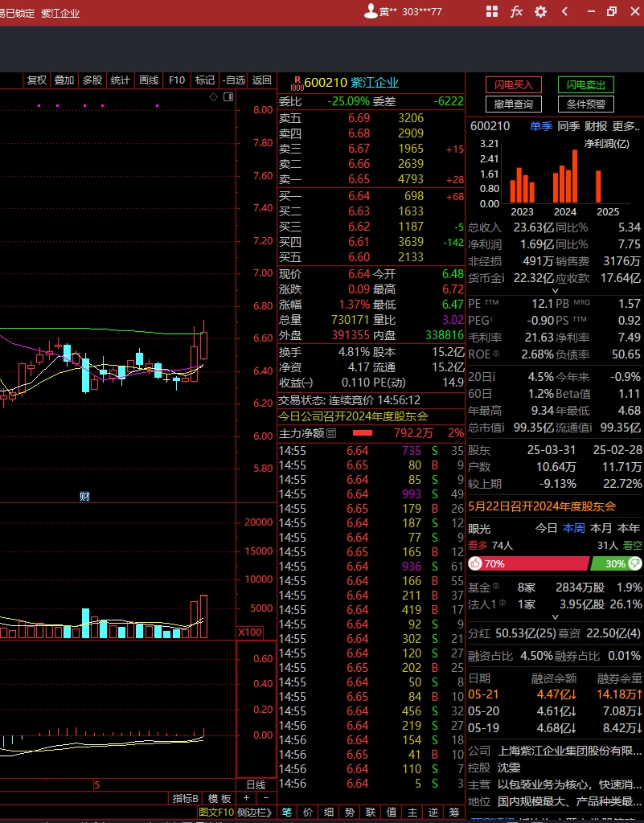Select the 逆 bottom tab
Screen dimensions: 644x823
pos(433,812)
